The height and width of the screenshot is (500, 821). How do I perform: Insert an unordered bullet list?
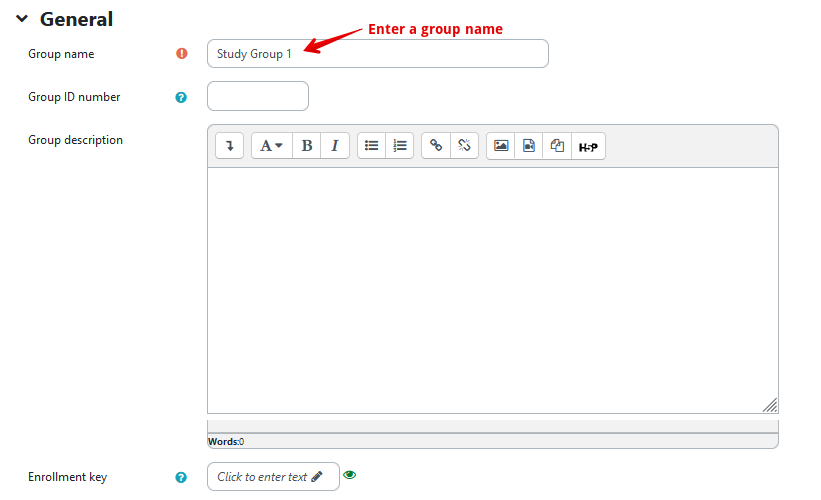(x=371, y=146)
